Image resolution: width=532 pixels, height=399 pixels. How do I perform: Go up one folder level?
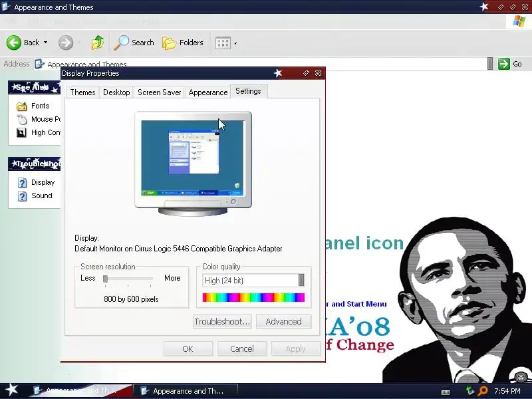[97, 43]
